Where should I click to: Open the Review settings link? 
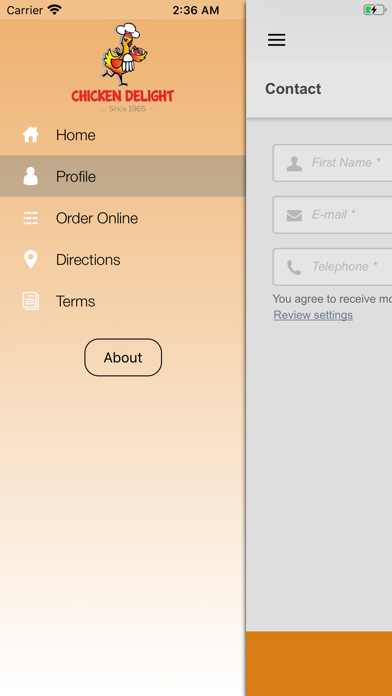coord(313,315)
